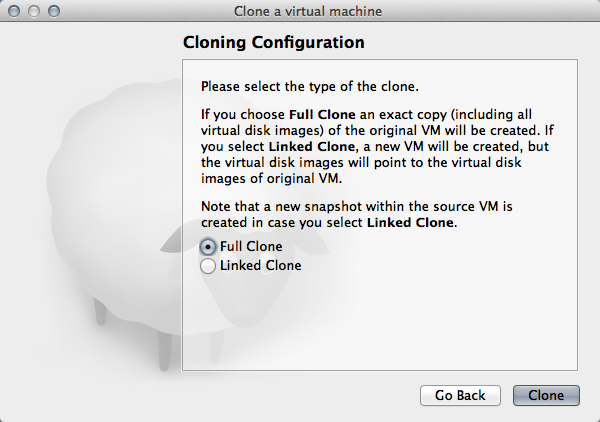Click the "Clone a virtual machine" window title
This screenshot has height=422, width=600.
[x=300, y=11]
